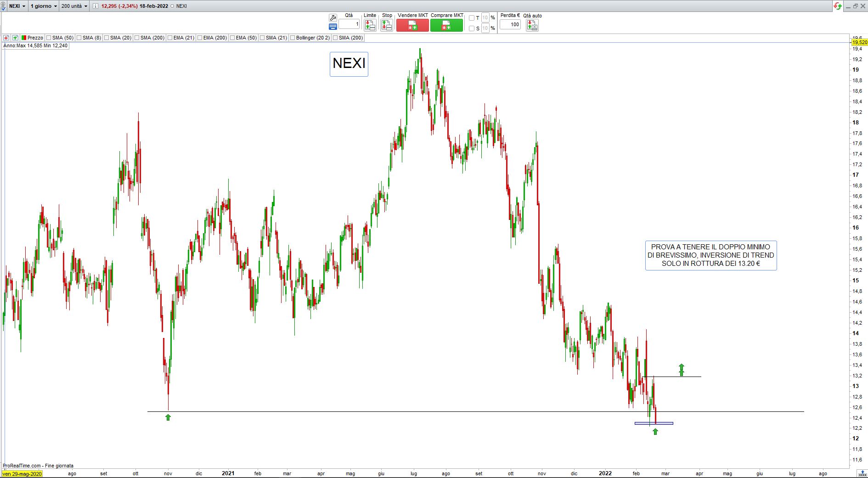This screenshot has width=868, height=478.
Task: Select the radio circle beside the NEXI title
Action: click(172, 6)
